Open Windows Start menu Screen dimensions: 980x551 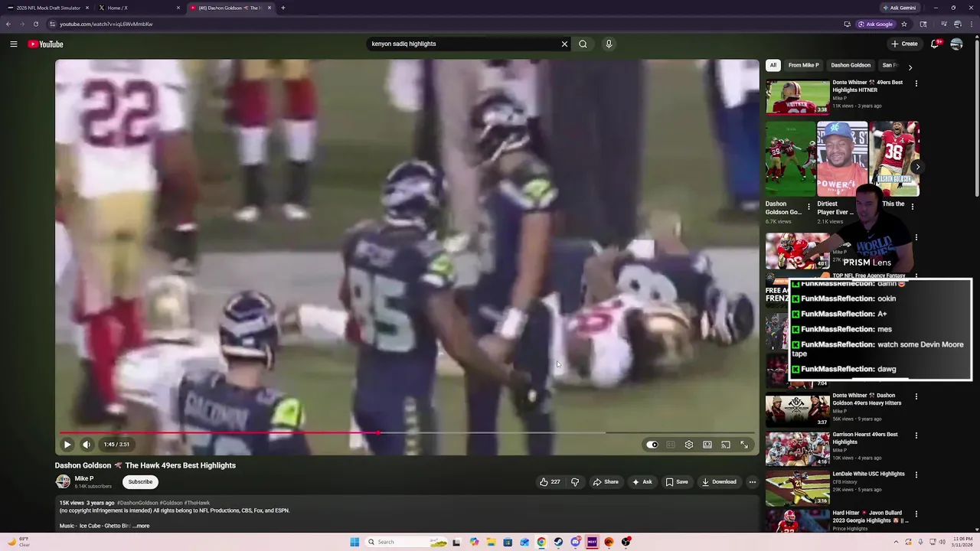354,542
